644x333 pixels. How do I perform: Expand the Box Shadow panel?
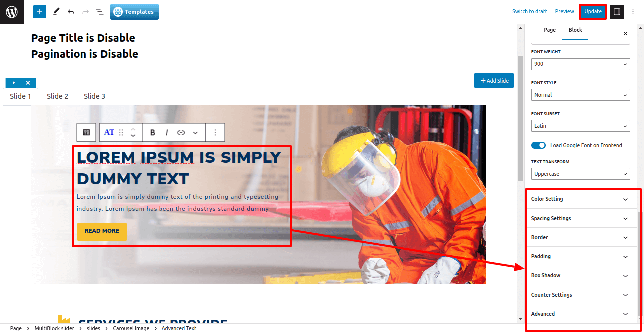[581, 275]
